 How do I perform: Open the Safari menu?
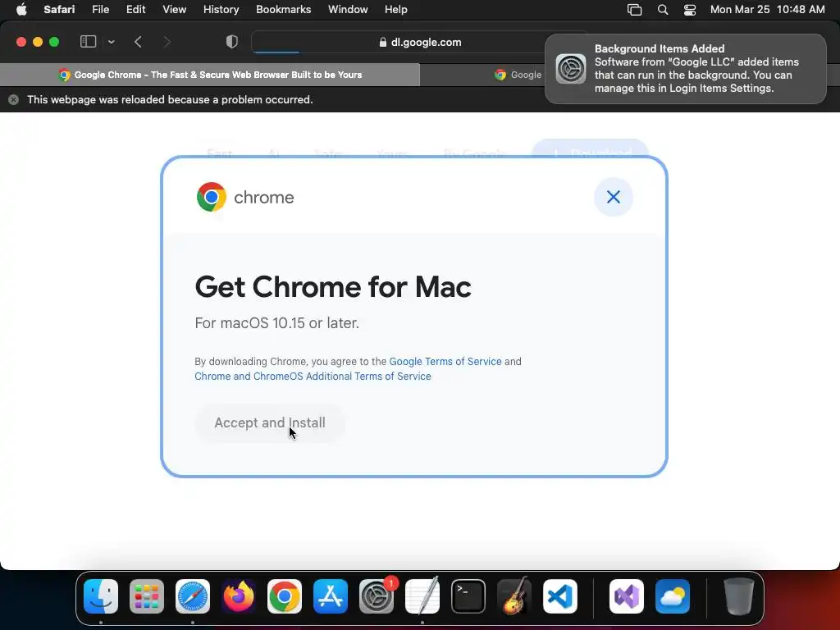[x=59, y=10]
